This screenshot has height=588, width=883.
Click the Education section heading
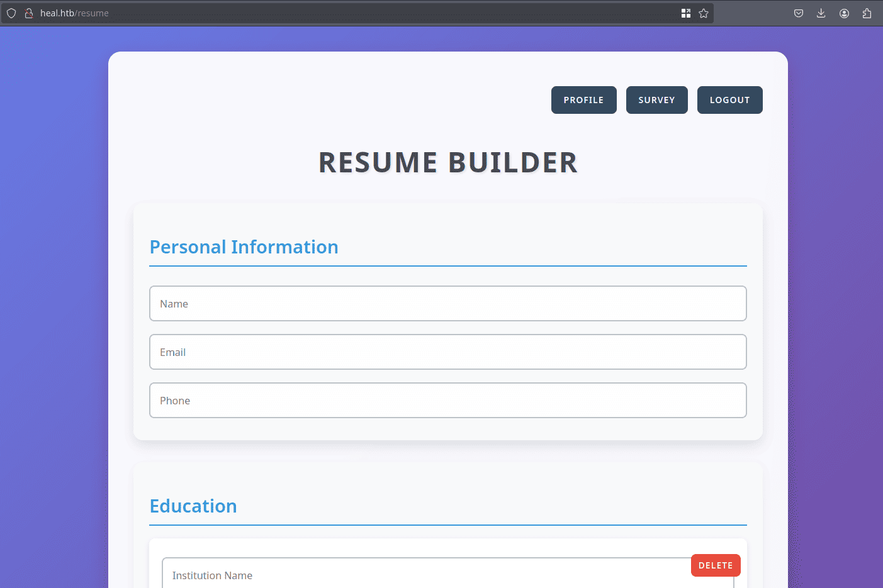pos(193,506)
